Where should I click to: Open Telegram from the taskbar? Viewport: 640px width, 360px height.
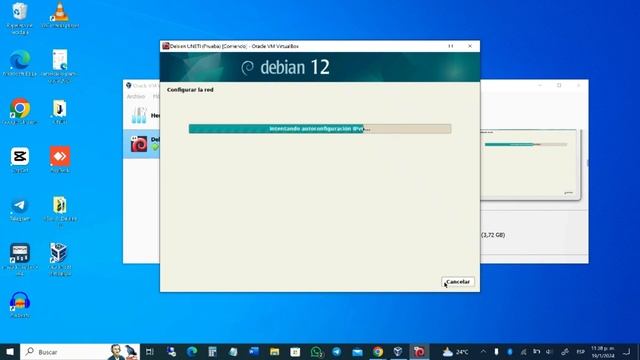coord(336,351)
